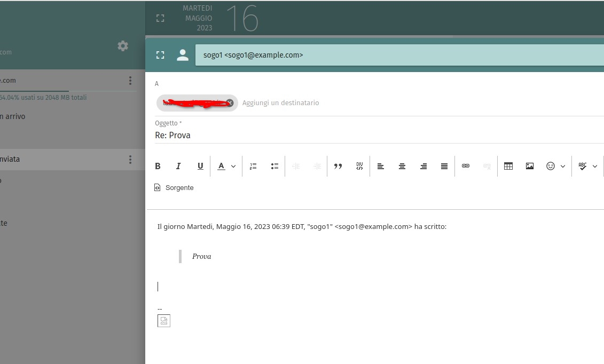
Task: Expand the emoji picker dropdown
Action: [x=562, y=167]
